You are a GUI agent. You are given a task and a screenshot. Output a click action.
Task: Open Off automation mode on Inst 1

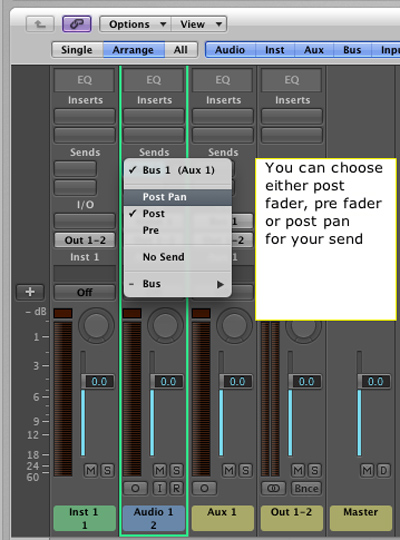(84, 292)
